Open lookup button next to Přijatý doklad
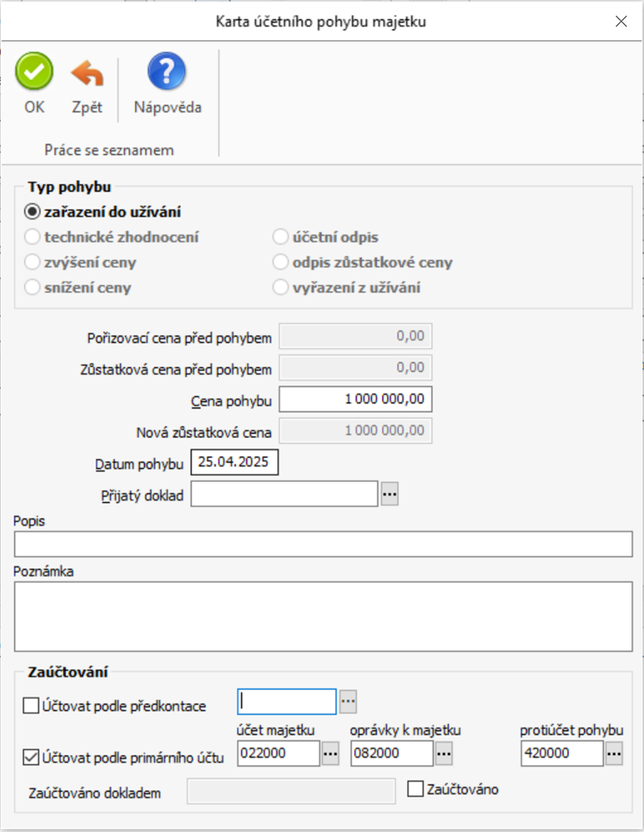This screenshot has height=832, width=644. click(389, 495)
